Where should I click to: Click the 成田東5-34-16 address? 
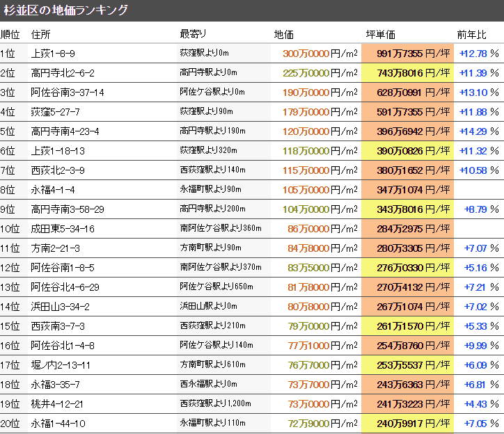[x=63, y=229]
